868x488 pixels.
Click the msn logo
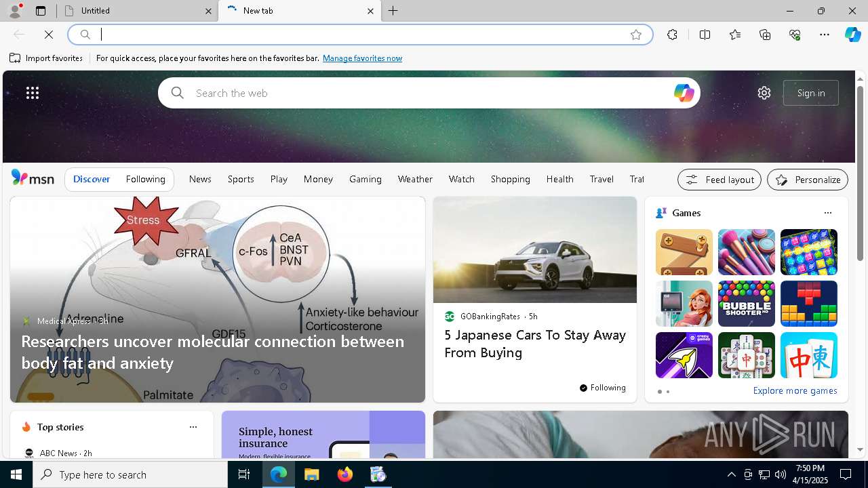click(x=33, y=178)
